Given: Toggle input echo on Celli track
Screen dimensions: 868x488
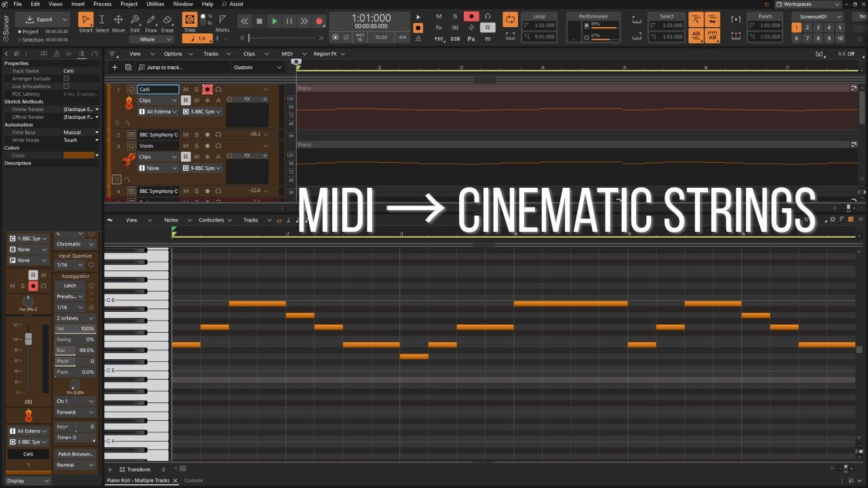Looking at the screenshot, I should pyautogui.click(x=218, y=89).
